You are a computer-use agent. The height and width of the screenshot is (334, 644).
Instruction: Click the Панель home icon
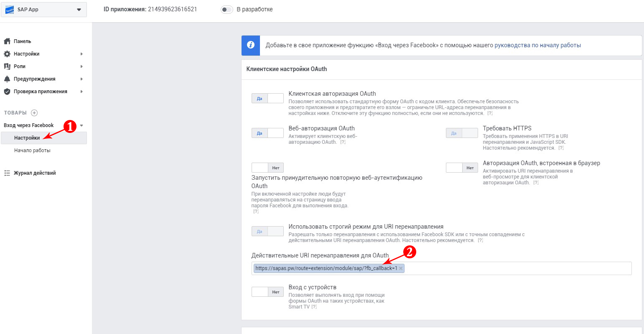pos(7,41)
